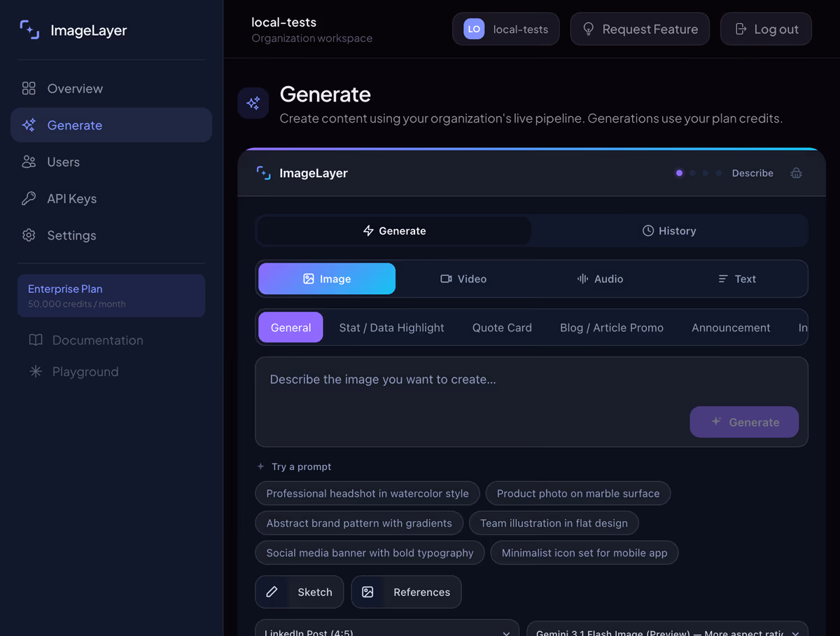
Task: Click the sparkle icon beside Generate heading
Action: [x=253, y=103]
